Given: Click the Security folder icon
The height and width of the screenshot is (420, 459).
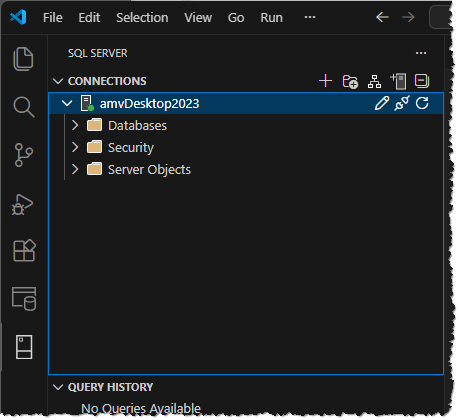Looking at the screenshot, I should coord(94,147).
